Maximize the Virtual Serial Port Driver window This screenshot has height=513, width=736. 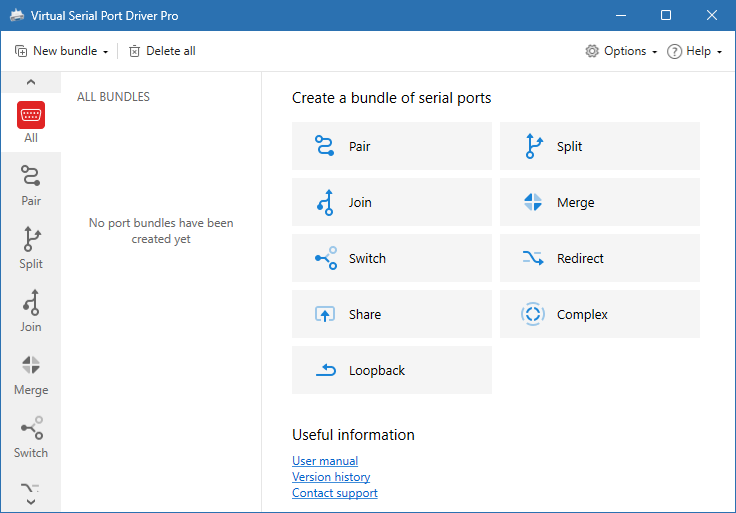[666, 15]
